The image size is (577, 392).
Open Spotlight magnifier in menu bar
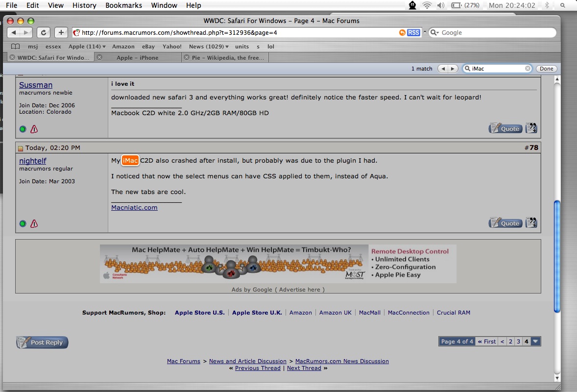pos(563,5)
